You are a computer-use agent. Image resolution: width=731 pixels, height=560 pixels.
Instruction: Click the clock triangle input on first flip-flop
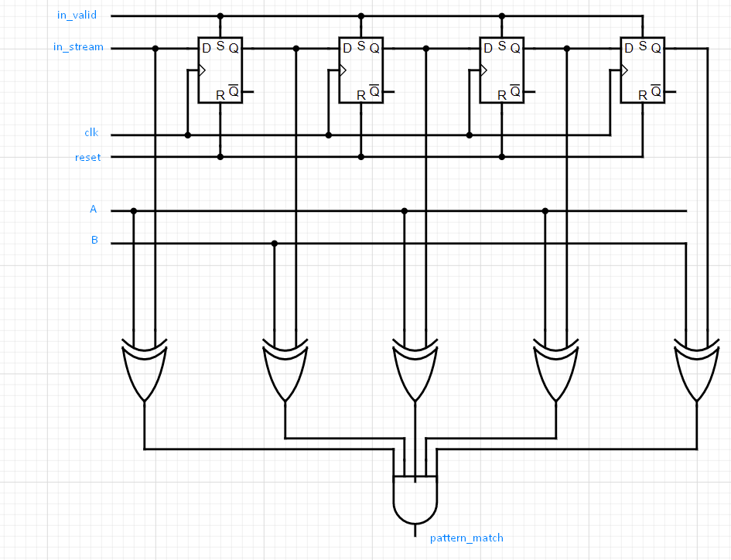[x=203, y=70]
